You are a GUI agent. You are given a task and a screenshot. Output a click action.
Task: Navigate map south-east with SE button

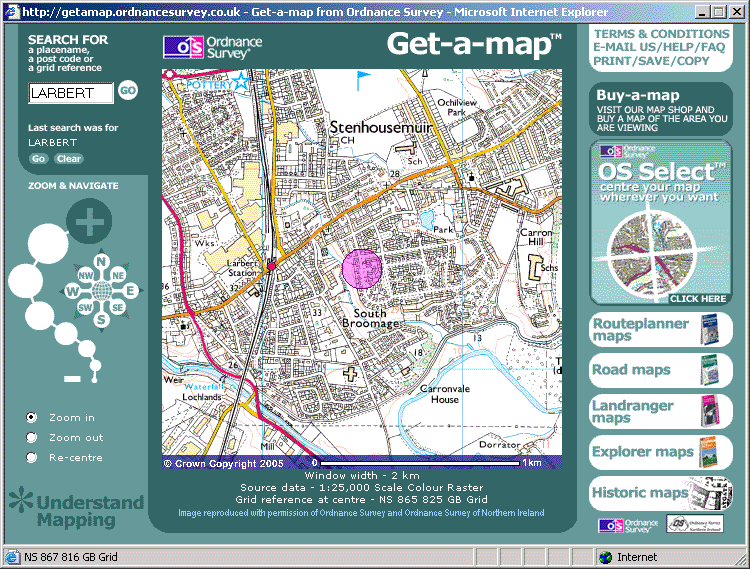(118, 307)
